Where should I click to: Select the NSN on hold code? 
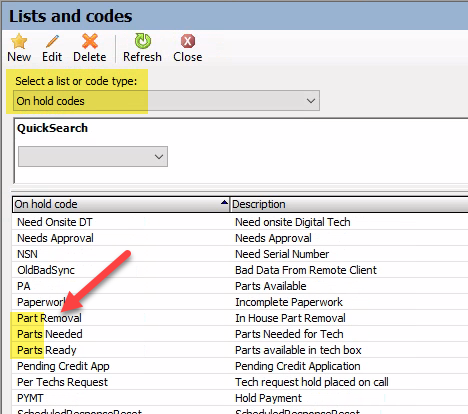tap(27, 254)
